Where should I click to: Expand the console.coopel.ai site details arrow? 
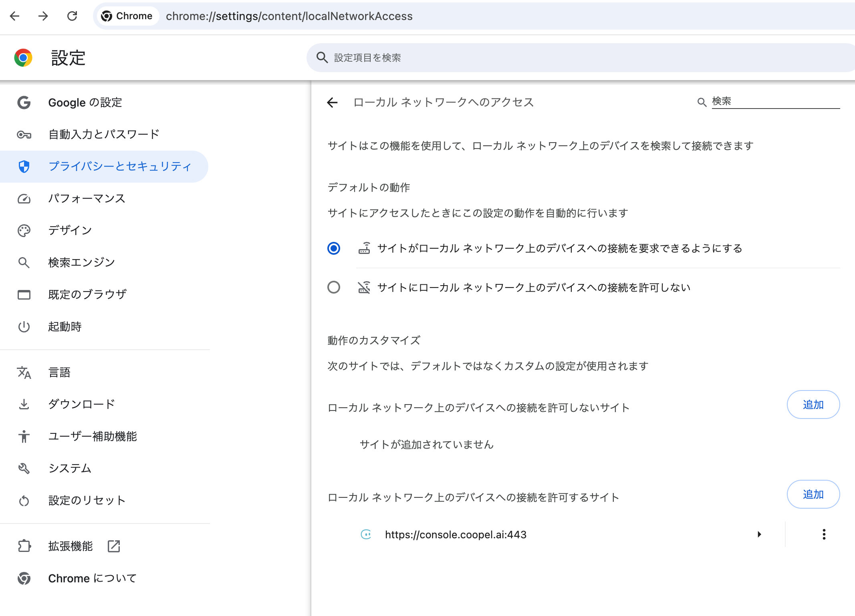coord(759,534)
